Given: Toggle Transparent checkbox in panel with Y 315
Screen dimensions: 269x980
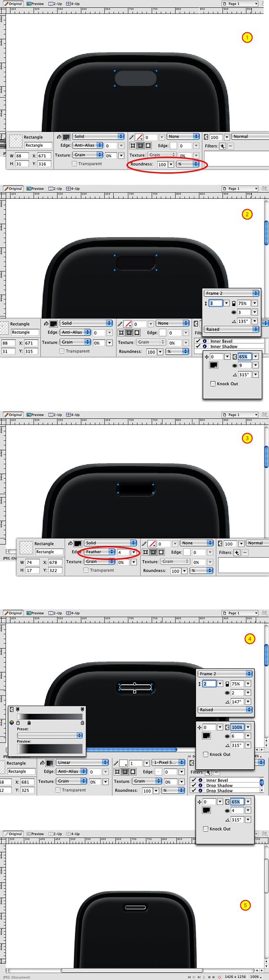Looking at the screenshot, I should (62, 351).
